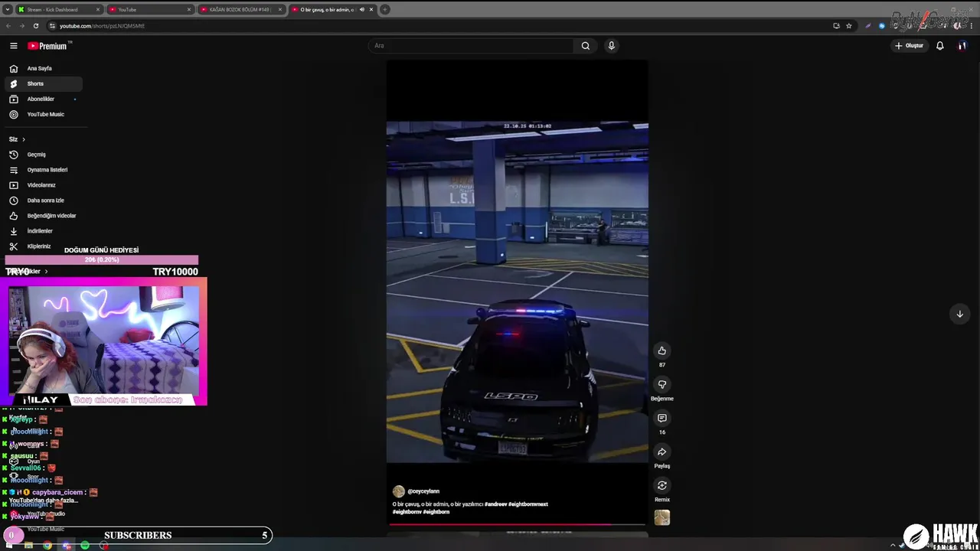980x551 pixels.
Task: Go to next Short with down arrow
Action: click(959, 314)
